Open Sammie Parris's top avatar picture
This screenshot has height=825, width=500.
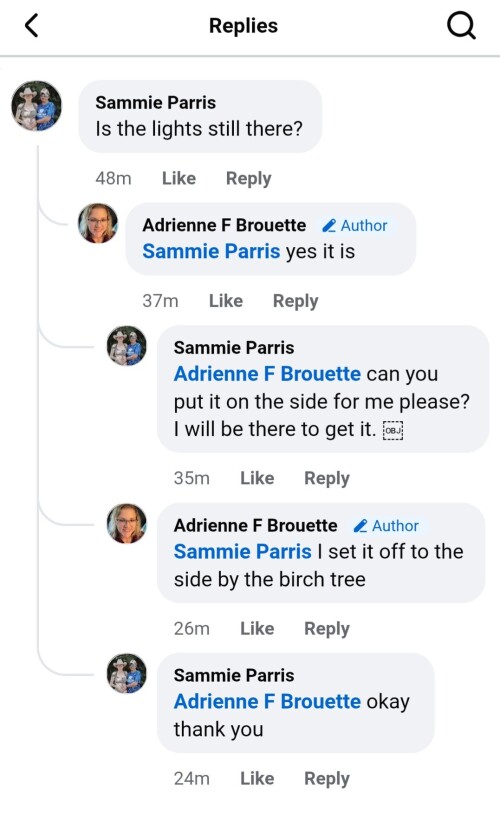[x=36, y=105]
